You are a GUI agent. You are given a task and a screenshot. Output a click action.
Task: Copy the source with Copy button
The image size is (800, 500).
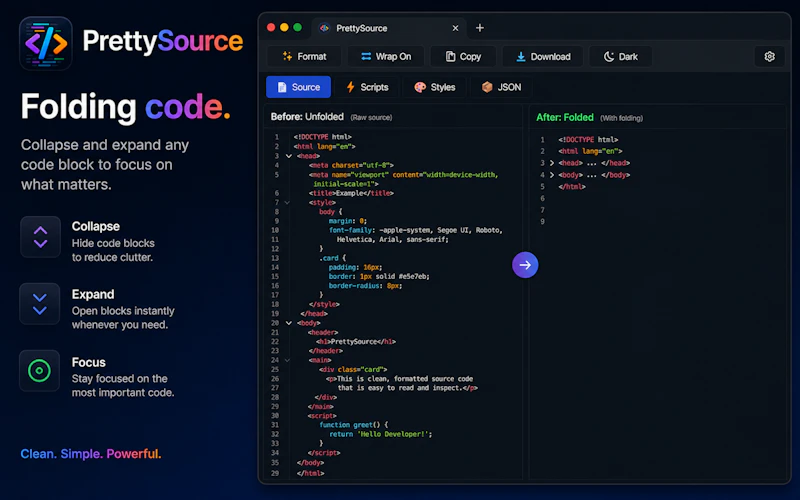pyautogui.click(x=463, y=57)
